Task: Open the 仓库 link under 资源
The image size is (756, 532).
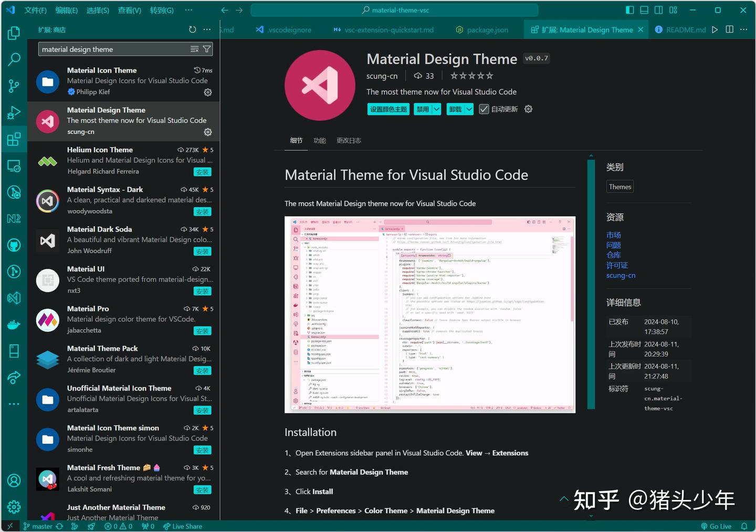Action: [613, 255]
